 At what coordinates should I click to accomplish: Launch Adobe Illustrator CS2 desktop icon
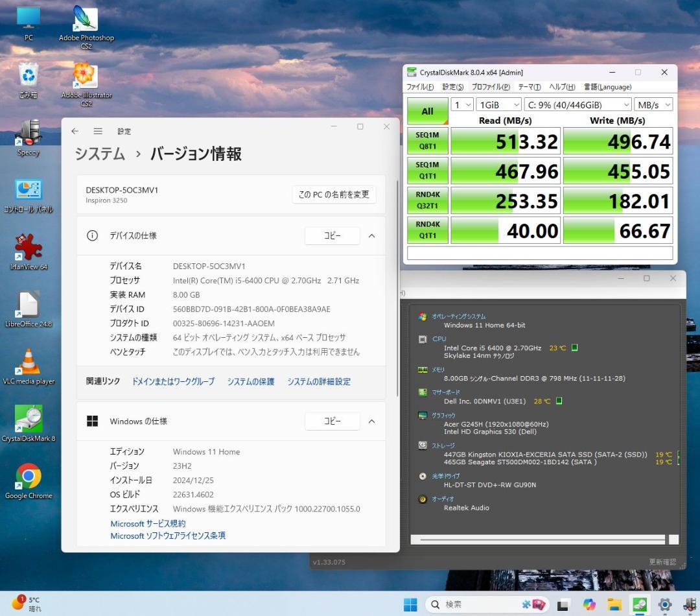pos(86,75)
